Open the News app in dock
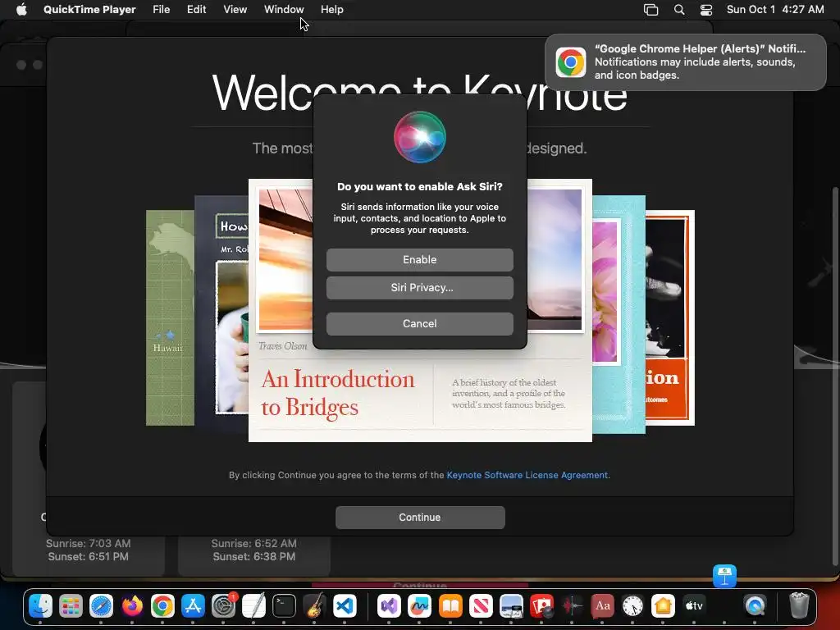Viewport: 840px width, 630px height. (481, 606)
